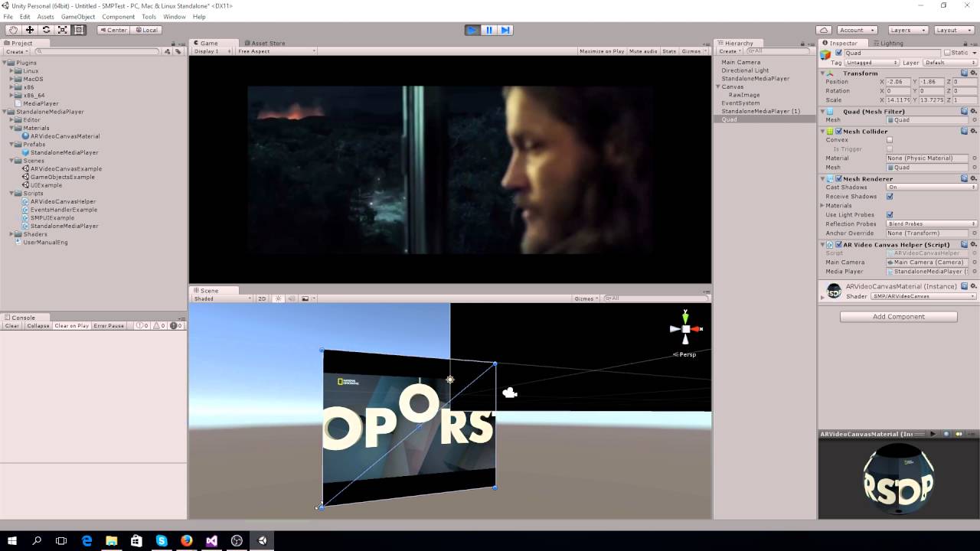980x551 pixels.
Task: Open Mesh Renderer gear menu
Action: pos(974,178)
